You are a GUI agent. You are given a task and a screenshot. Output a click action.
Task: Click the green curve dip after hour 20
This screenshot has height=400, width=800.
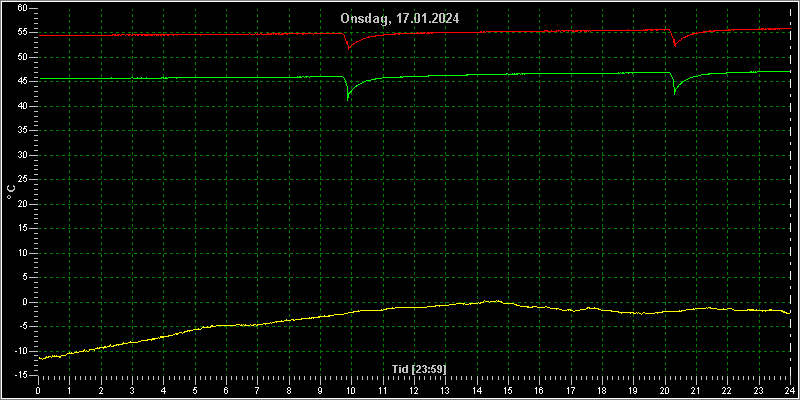click(x=674, y=93)
